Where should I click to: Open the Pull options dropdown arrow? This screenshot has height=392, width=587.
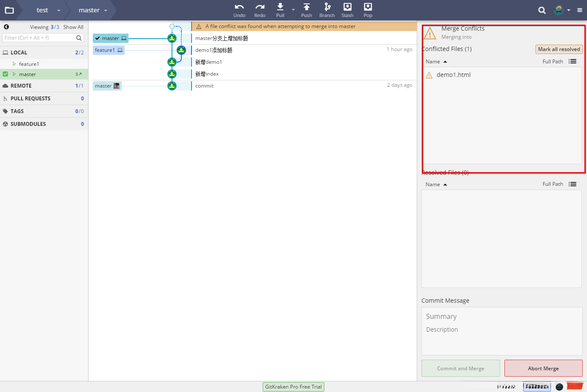293,10
